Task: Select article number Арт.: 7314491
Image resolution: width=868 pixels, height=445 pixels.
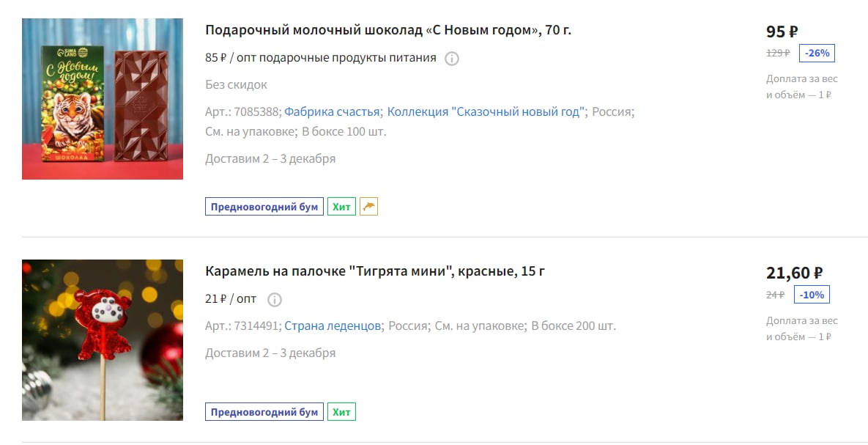Action: (x=242, y=326)
